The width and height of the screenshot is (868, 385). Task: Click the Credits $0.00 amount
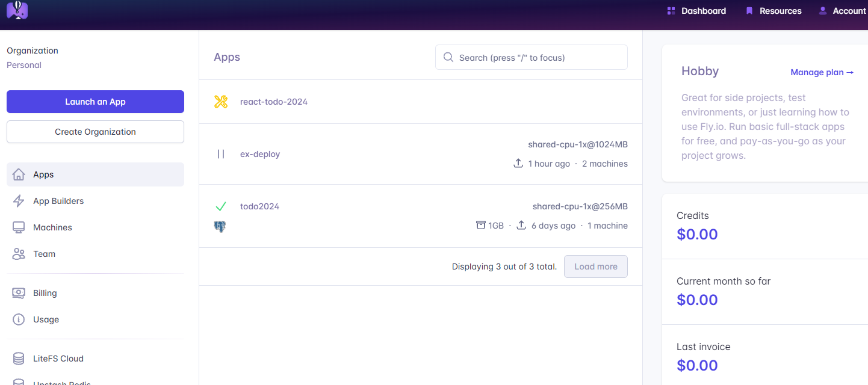pyautogui.click(x=697, y=234)
